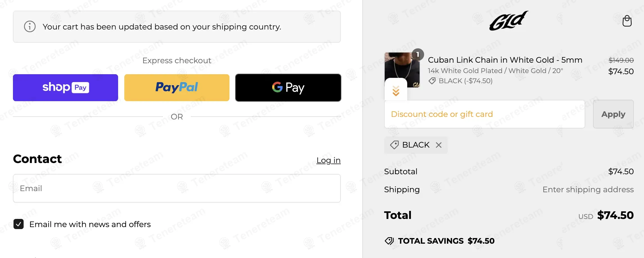Click the total savings tag icon
The height and width of the screenshot is (258, 644).
coord(389,241)
